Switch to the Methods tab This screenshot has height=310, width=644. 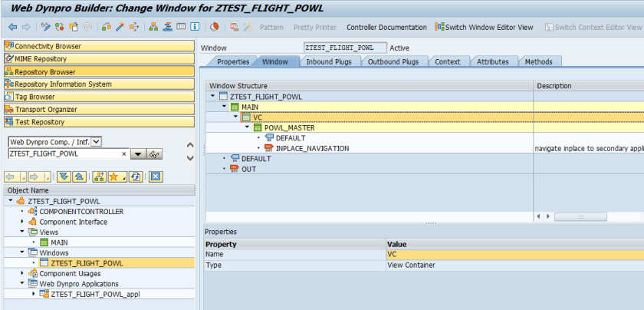(x=538, y=61)
